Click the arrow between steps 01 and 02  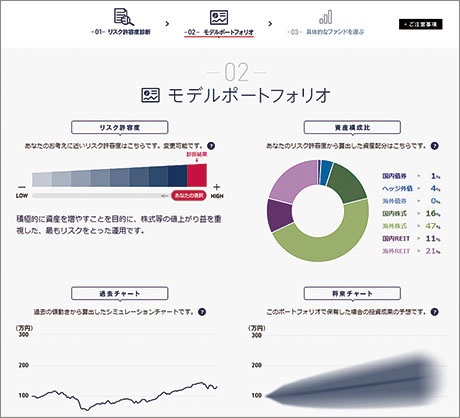(x=167, y=24)
